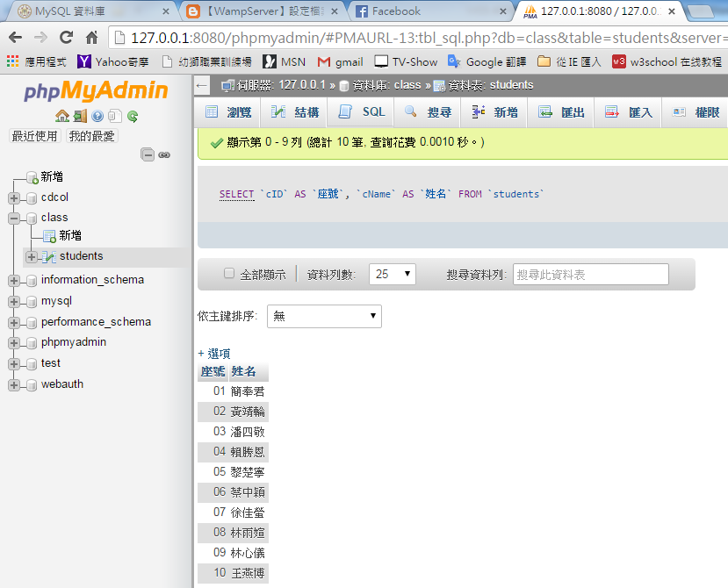The image size is (728, 588).
Task: Click the 搜尋此資料表 search field
Action: [591, 275]
